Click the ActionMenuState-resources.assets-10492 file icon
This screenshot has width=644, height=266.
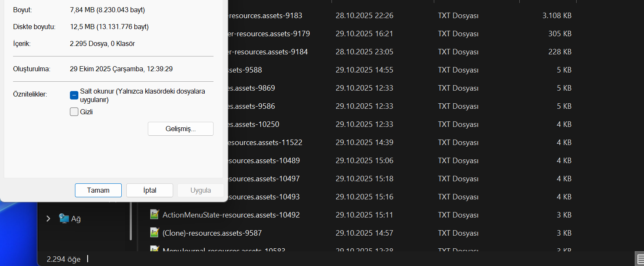click(154, 215)
